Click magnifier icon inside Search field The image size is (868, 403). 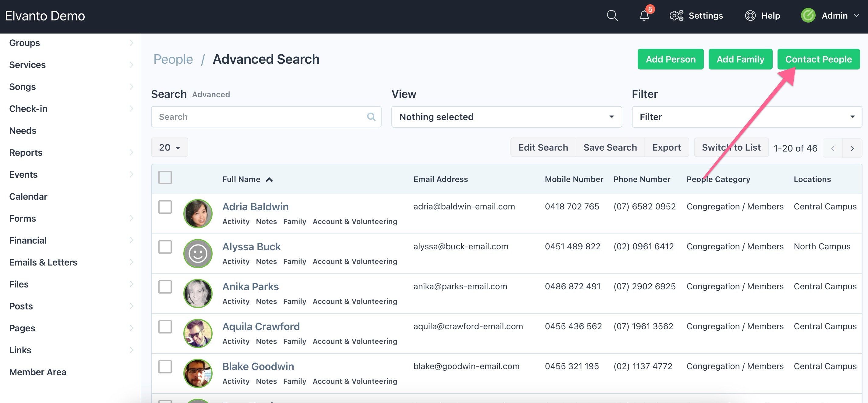coord(371,117)
